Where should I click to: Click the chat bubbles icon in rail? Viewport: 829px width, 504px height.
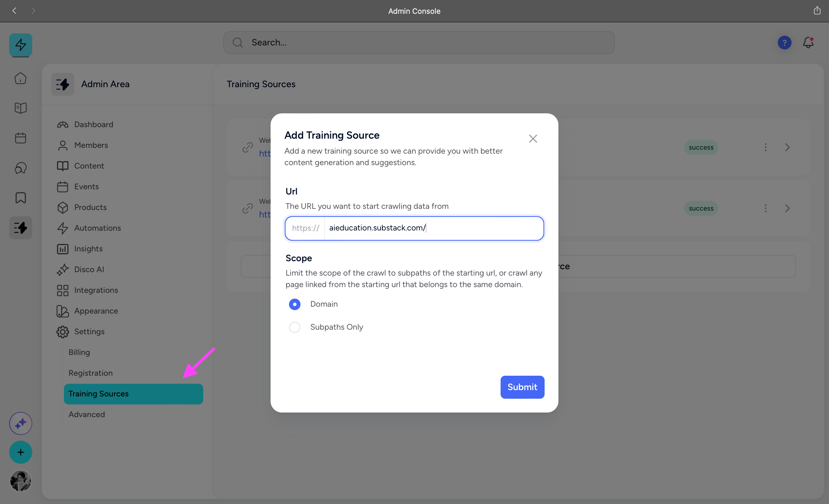point(20,168)
